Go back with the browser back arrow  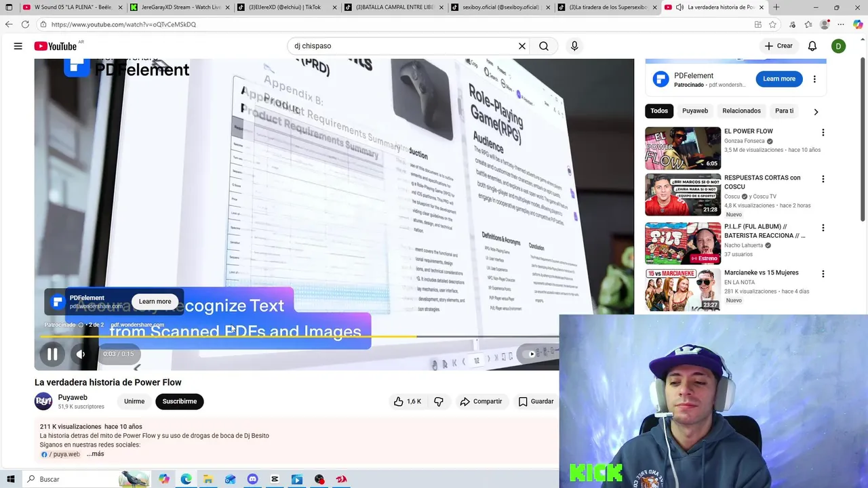(x=9, y=24)
